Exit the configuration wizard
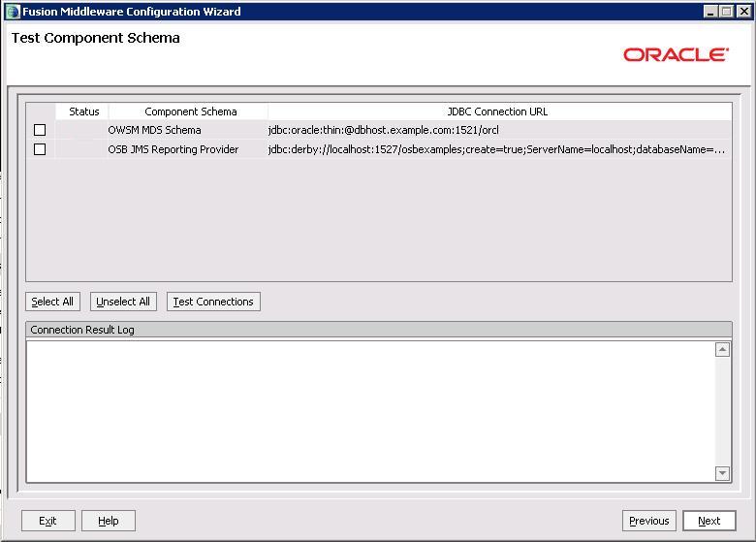This screenshot has width=756, height=542. pyautogui.click(x=48, y=521)
